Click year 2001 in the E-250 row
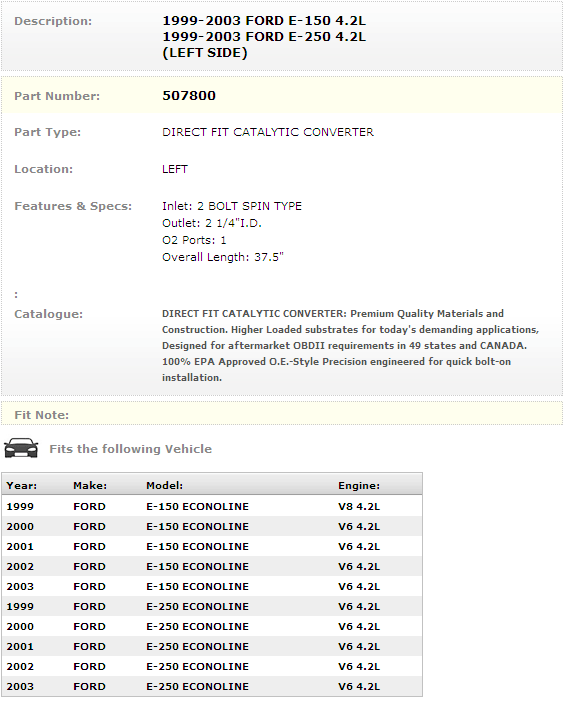 tap(20, 646)
